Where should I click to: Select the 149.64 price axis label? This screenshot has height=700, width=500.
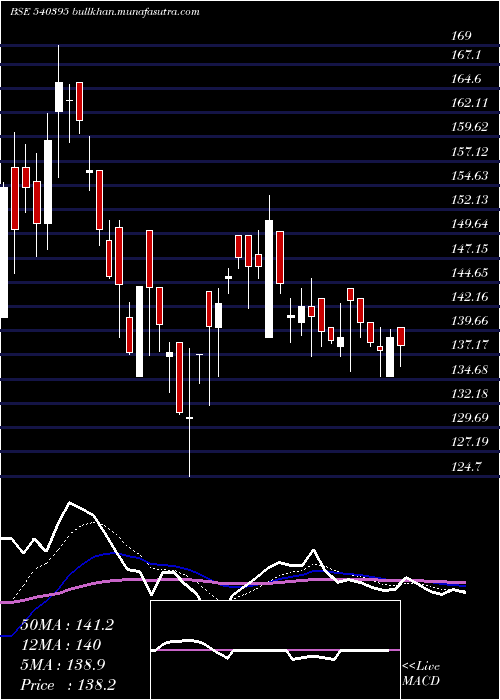470,224
